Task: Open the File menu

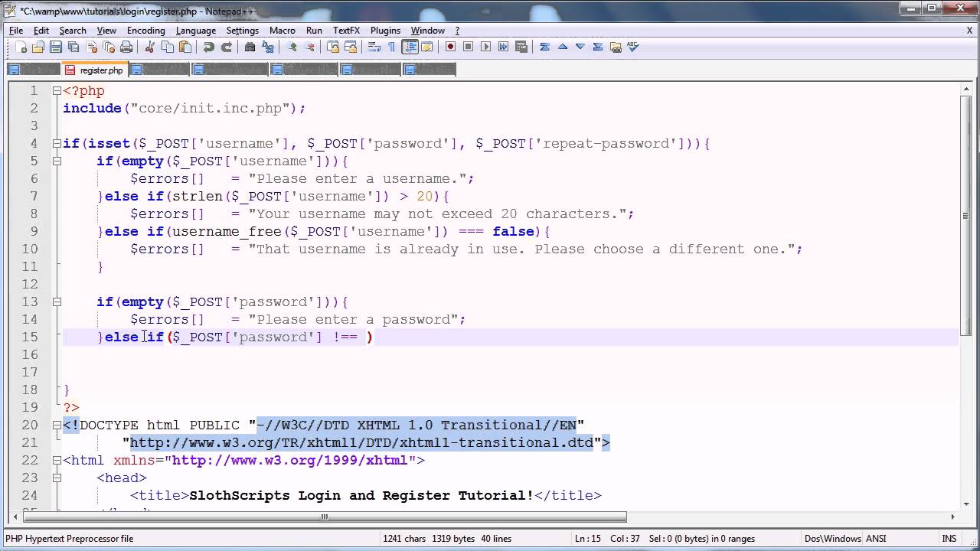Action: pos(16,31)
